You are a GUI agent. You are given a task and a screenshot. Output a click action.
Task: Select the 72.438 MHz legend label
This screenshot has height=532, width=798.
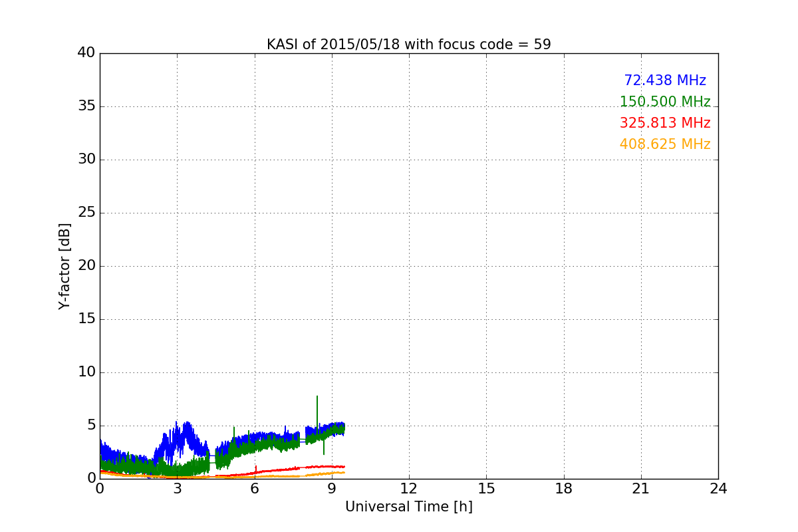(665, 80)
